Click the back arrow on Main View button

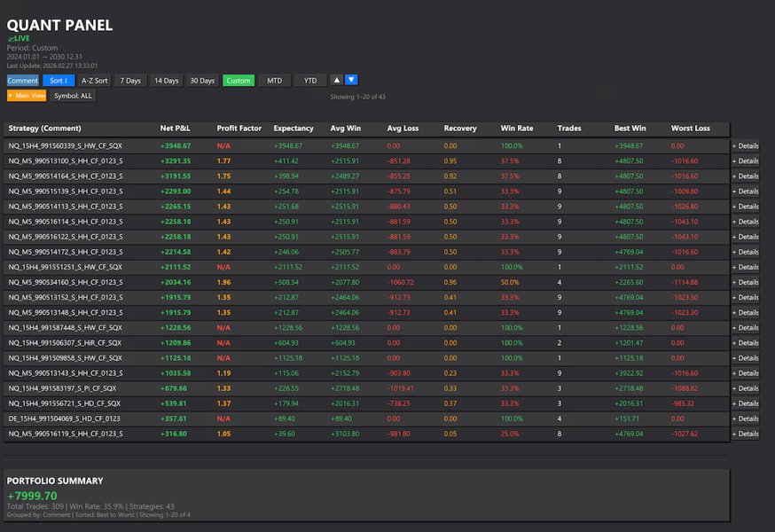click(x=16, y=95)
